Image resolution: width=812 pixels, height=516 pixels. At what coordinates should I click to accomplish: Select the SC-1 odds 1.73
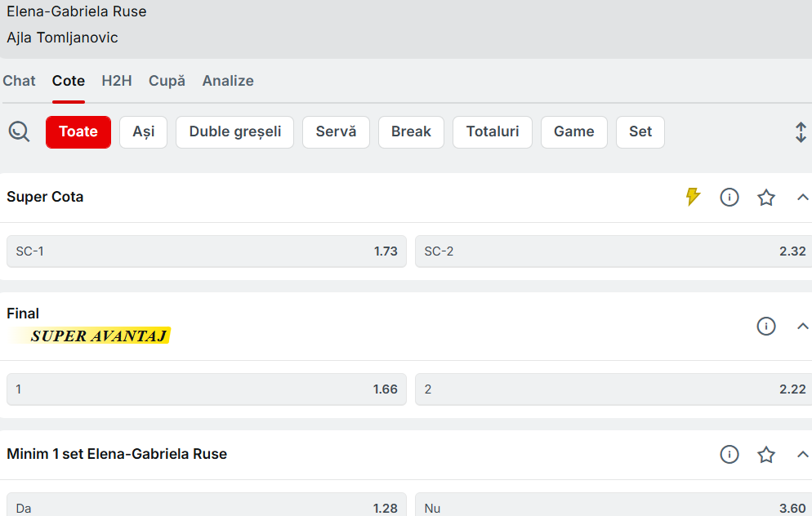click(x=206, y=251)
